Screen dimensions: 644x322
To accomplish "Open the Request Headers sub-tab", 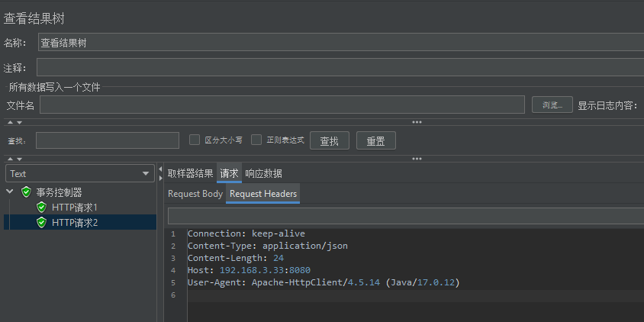I will coord(263,194).
